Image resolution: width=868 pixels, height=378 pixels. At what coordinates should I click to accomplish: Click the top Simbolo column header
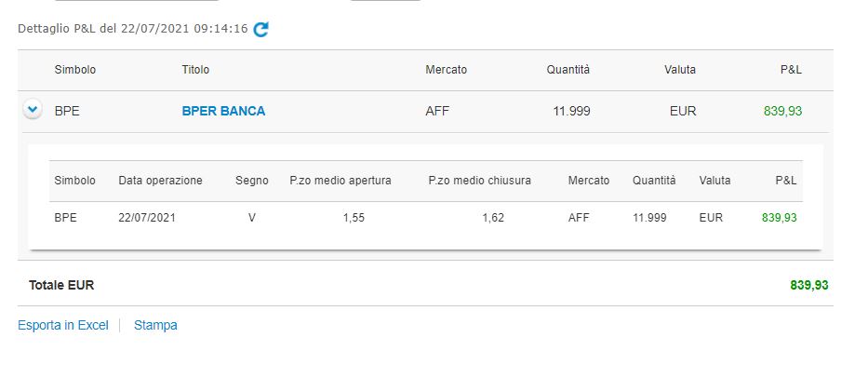point(74,70)
